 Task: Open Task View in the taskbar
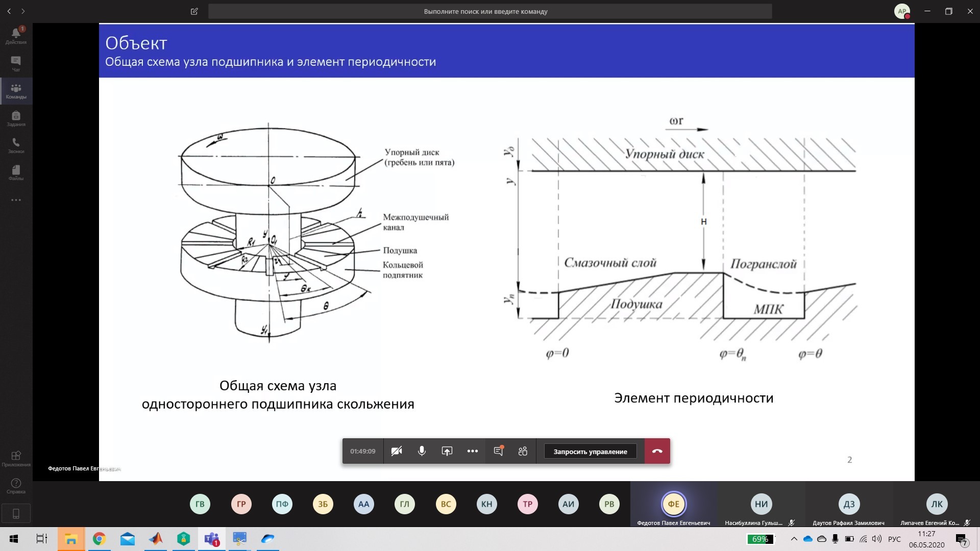(x=42, y=539)
